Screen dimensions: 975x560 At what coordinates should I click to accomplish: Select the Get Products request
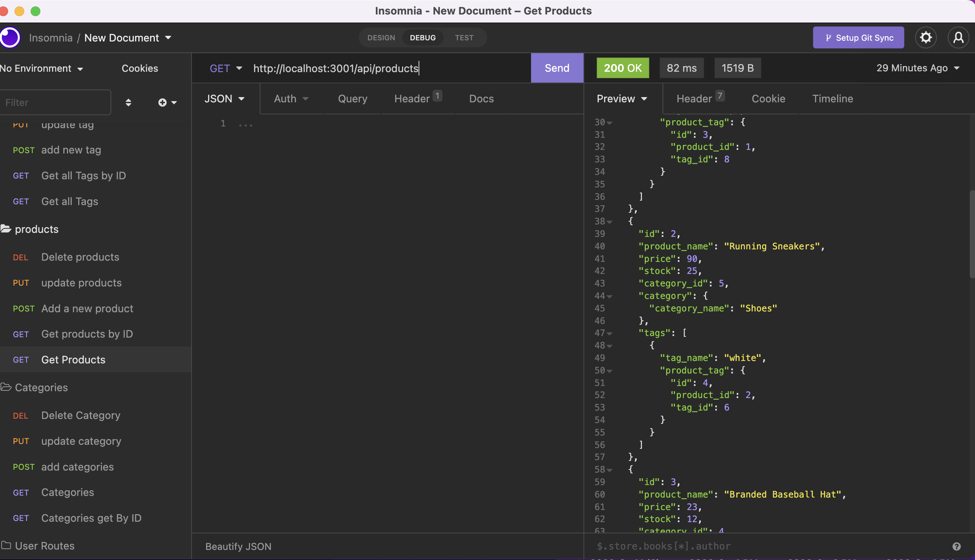tap(96, 360)
